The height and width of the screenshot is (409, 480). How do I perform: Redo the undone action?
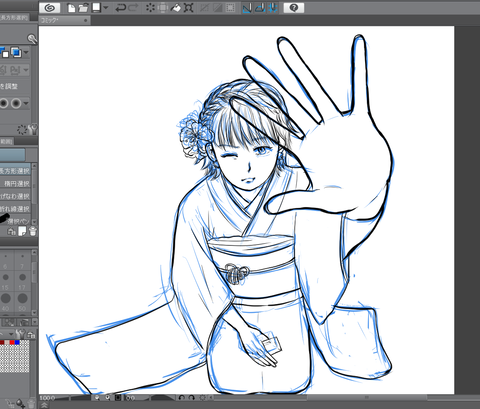point(133,8)
